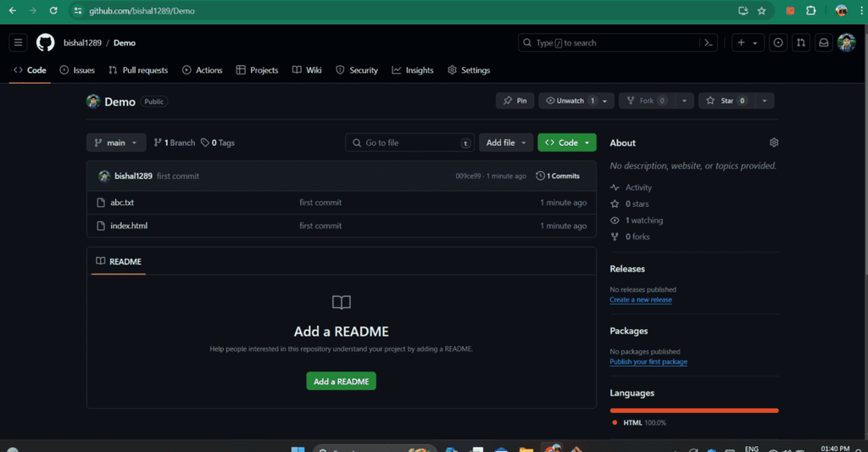Viewport: 868px width, 452px height.
Task: Switch to the Issues tab
Action: point(77,70)
